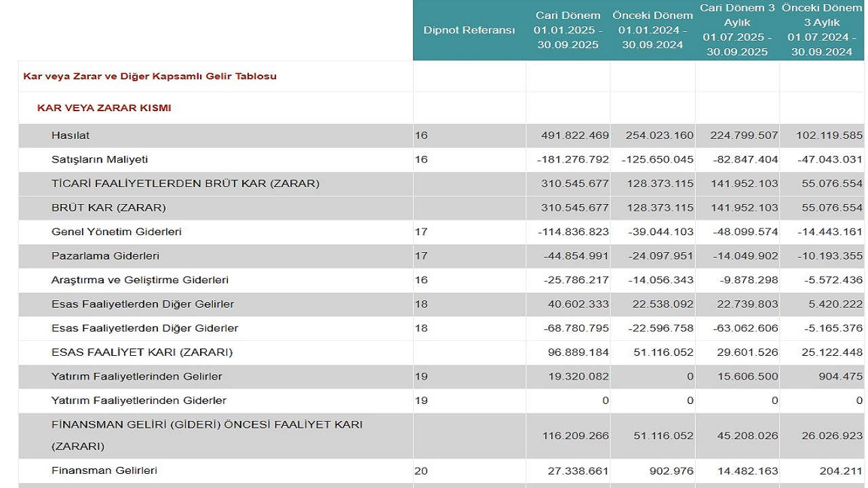Viewport: 868px width, 488px height.
Task: Click footnote reference 18 for Esas Faaliyetlerden Diğer Gelirler
Action: [421, 304]
